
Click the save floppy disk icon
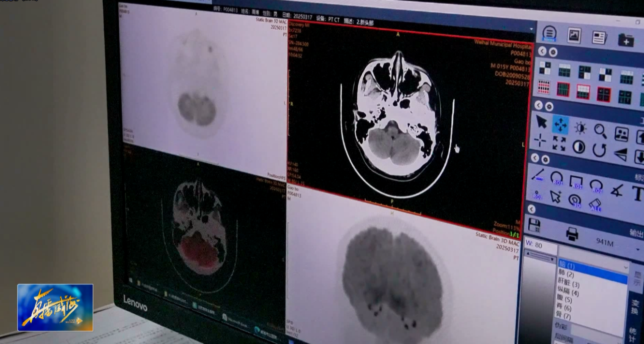pos(534,225)
